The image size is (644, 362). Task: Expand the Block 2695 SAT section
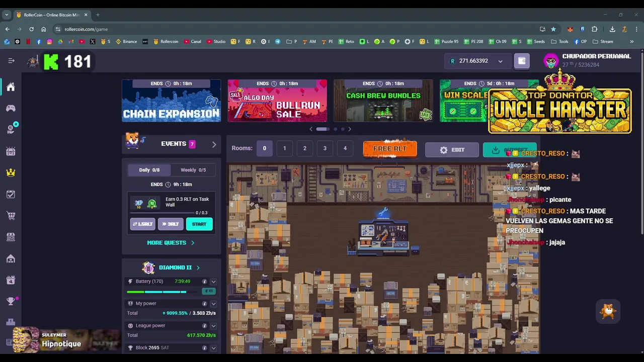(213, 348)
